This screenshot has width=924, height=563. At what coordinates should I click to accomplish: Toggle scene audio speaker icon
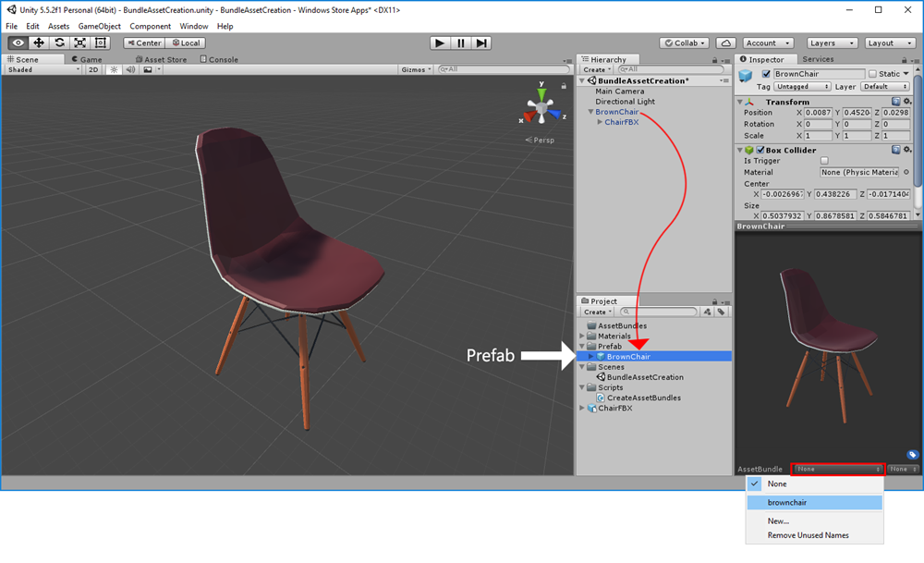point(130,69)
